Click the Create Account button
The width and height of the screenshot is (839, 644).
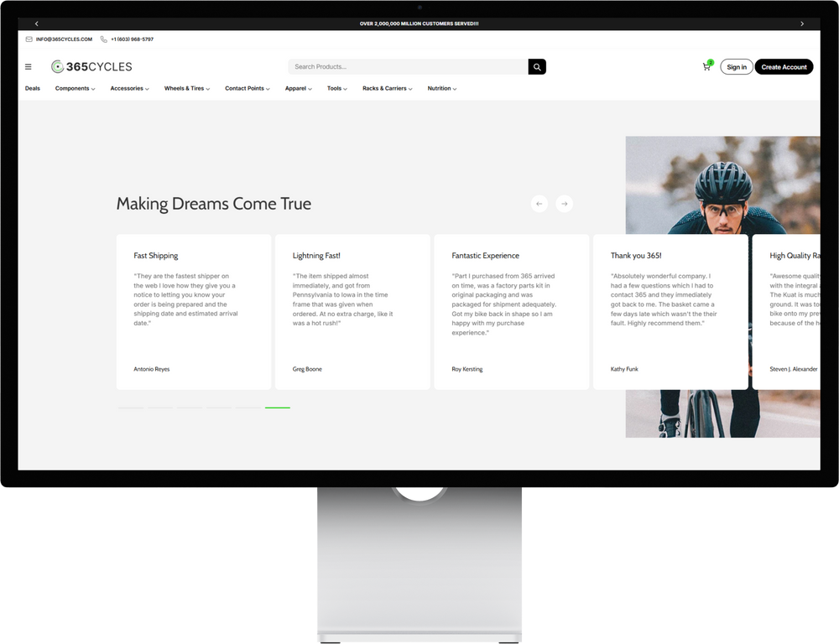(x=784, y=67)
